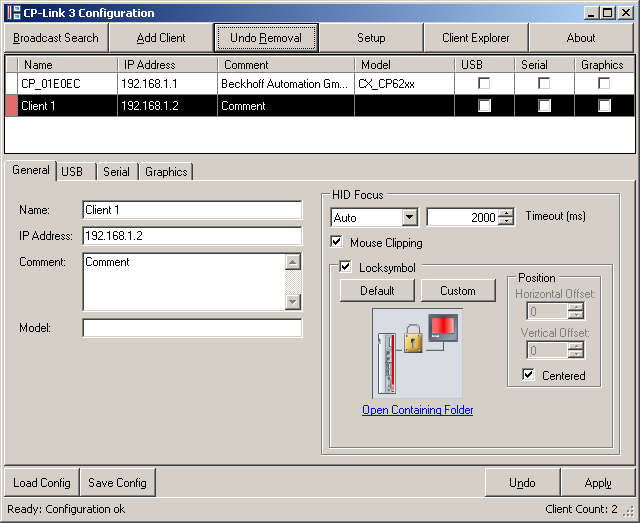Toggle Serial checkbox in Client 1 row
The image size is (640, 523).
pyautogui.click(x=544, y=106)
